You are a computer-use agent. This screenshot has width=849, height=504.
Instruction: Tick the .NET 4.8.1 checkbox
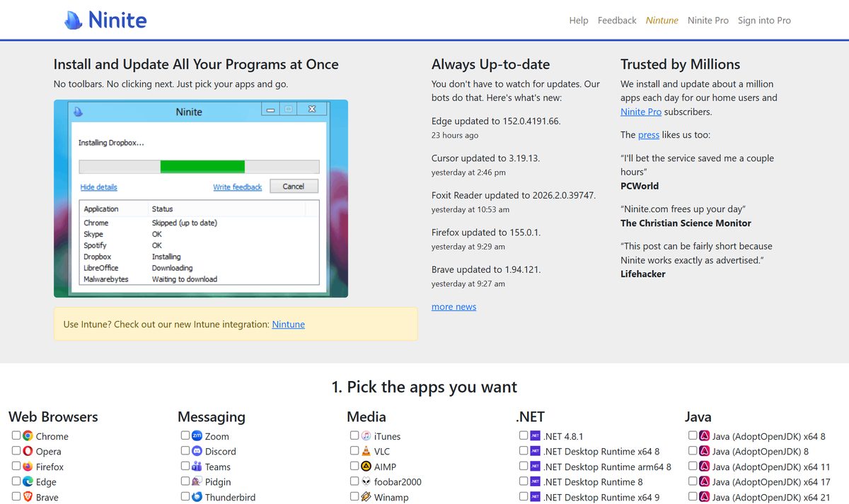(x=523, y=435)
